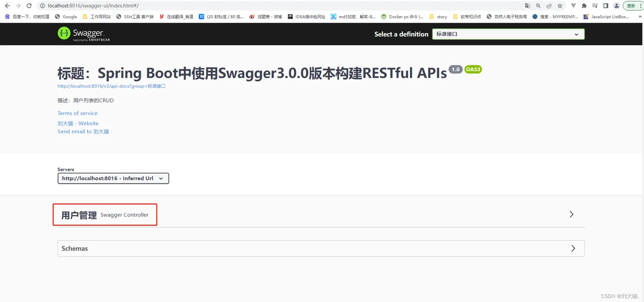Toggle the browser side panel icon
The image size is (644, 302).
606,6
